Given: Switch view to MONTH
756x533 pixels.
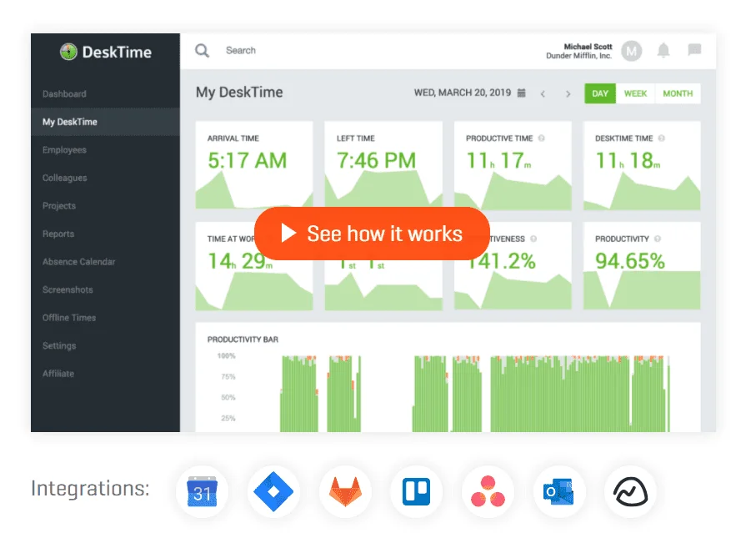Looking at the screenshot, I should coord(678,93).
